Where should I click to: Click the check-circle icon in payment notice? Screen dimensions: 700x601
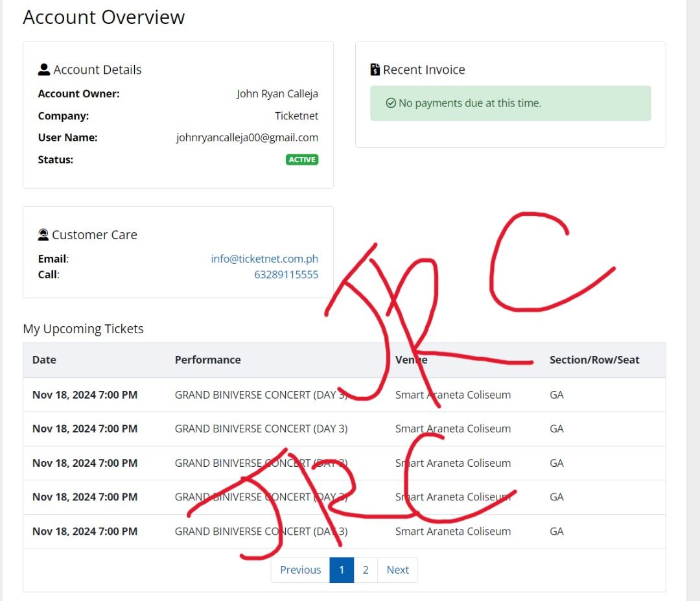tap(390, 103)
